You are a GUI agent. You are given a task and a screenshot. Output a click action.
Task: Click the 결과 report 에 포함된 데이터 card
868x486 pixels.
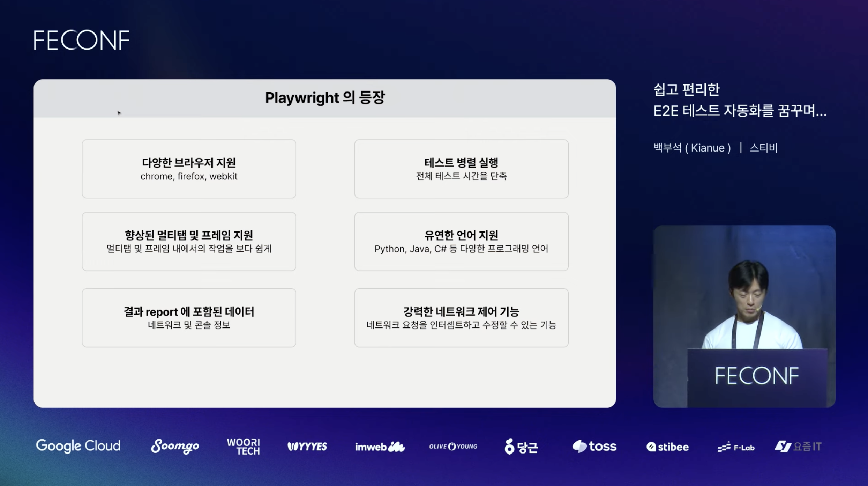[x=189, y=318]
